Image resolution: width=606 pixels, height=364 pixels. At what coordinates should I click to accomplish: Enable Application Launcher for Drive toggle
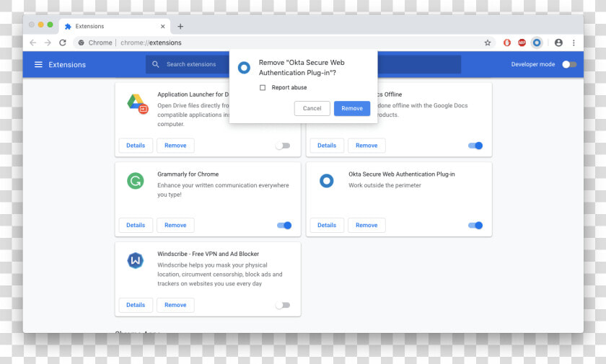pos(283,146)
